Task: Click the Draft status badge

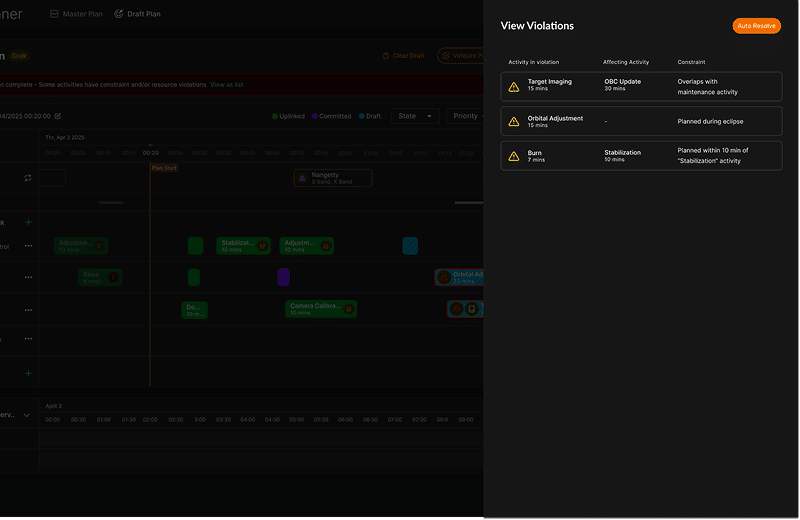Action: [x=19, y=56]
